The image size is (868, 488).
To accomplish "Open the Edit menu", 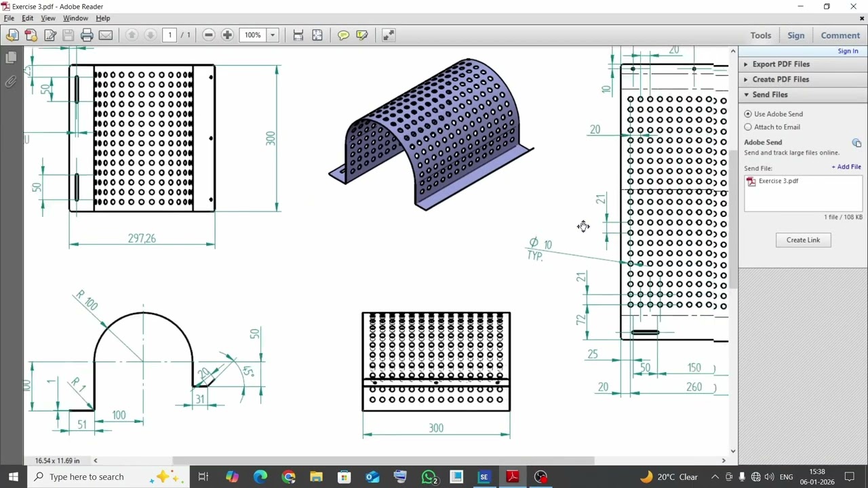I will 27,18.
